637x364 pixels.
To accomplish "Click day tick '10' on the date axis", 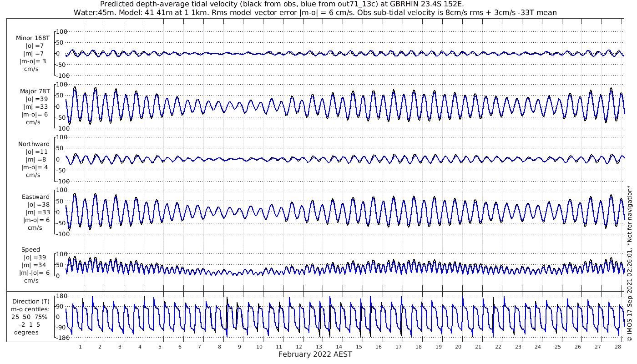I will click(259, 346).
